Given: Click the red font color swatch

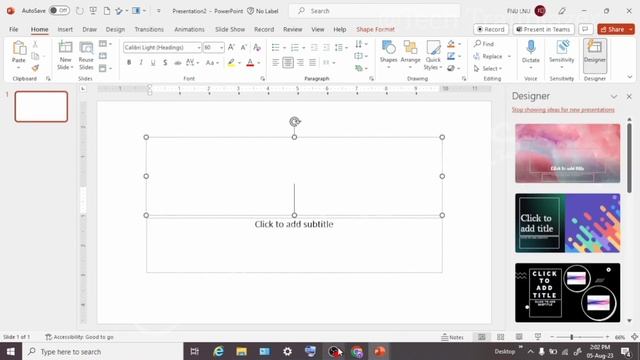Looking at the screenshot, I should point(250,63).
